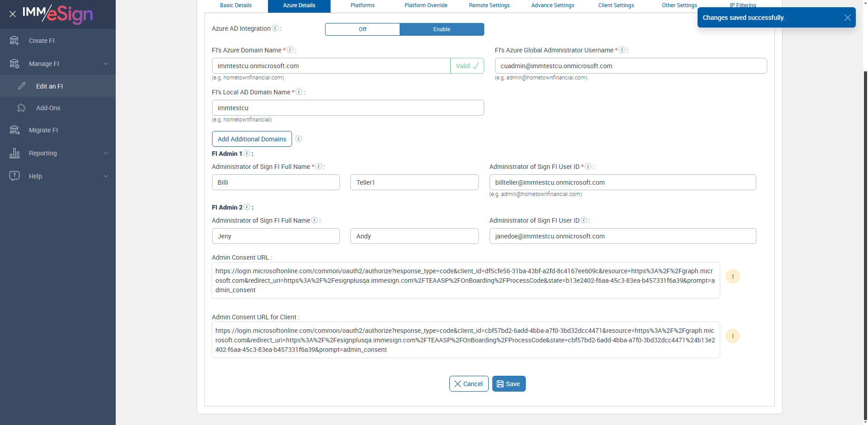Expand the Help menu chevron
The image size is (868, 425).
pos(106,176)
